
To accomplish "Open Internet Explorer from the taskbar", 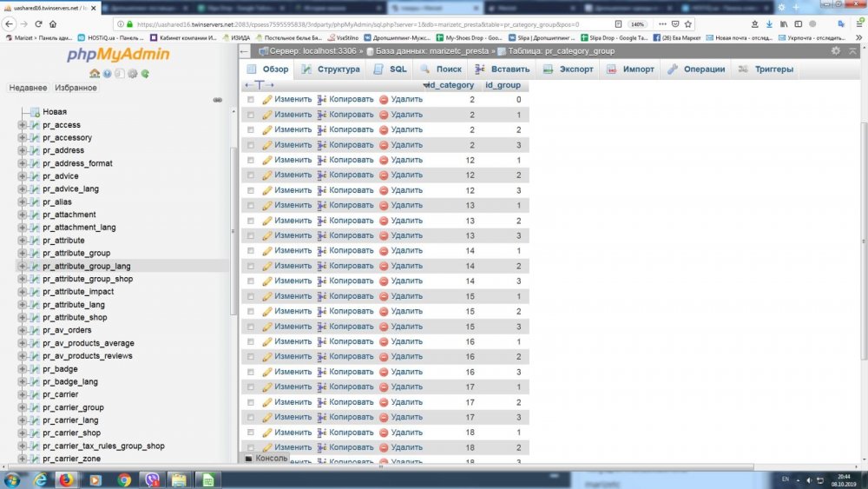I will [x=40, y=479].
